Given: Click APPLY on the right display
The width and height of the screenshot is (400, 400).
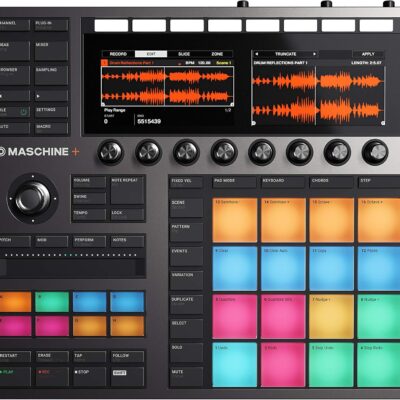Looking at the screenshot, I should click(x=368, y=54).
